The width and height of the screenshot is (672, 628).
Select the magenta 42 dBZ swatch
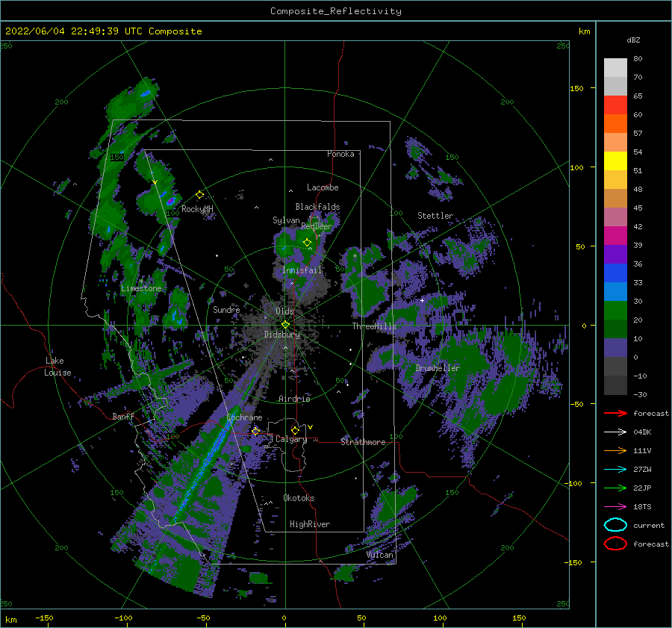[615, 235]
